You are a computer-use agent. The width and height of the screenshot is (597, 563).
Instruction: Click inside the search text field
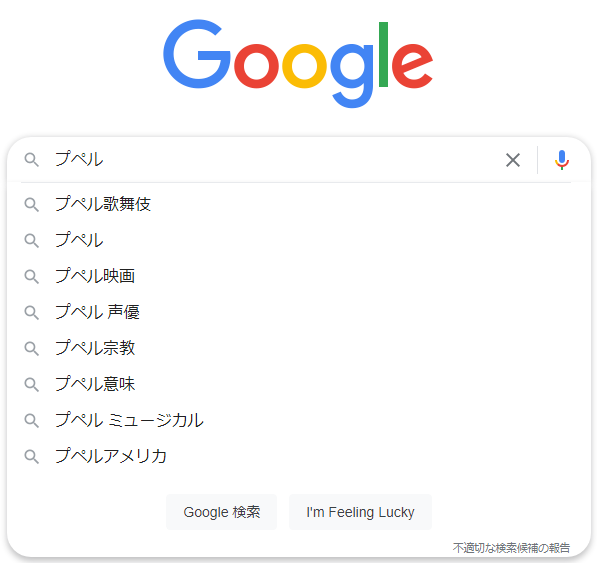[274, 160]
